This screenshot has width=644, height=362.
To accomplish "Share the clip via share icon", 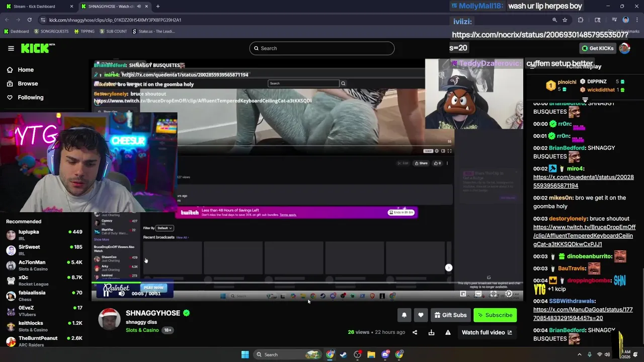I will (415, 332).
